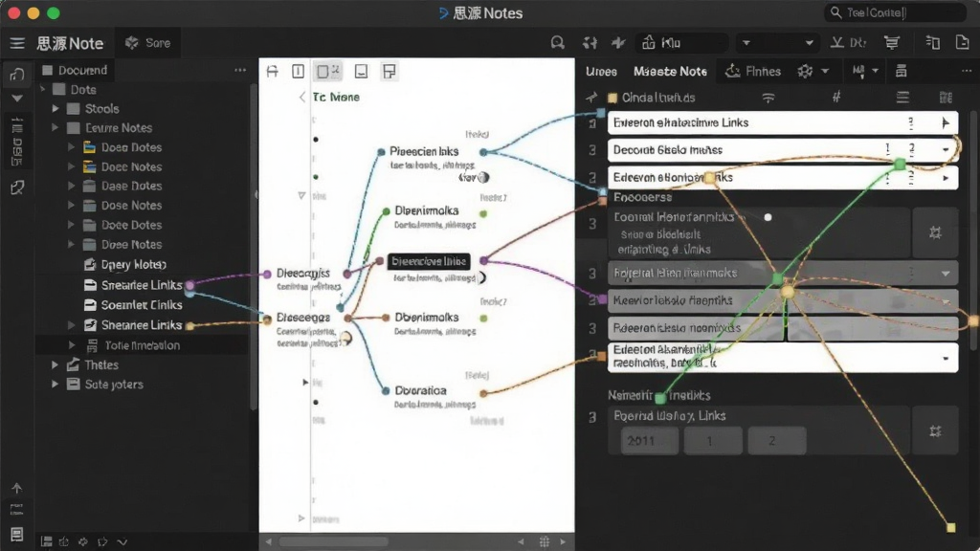Open the Docuend panel three-dot menu
980x551 pixels.
tap(240, 70)
